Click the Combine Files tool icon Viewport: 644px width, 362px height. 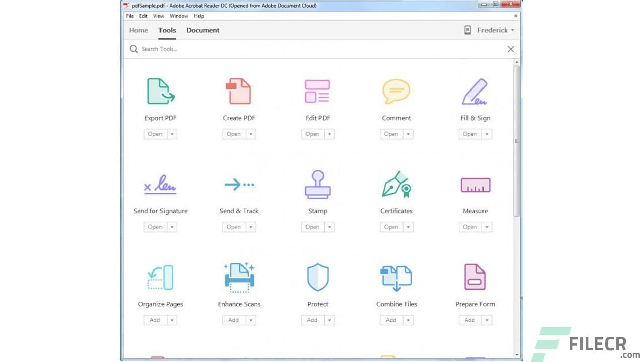pos(396,277)
